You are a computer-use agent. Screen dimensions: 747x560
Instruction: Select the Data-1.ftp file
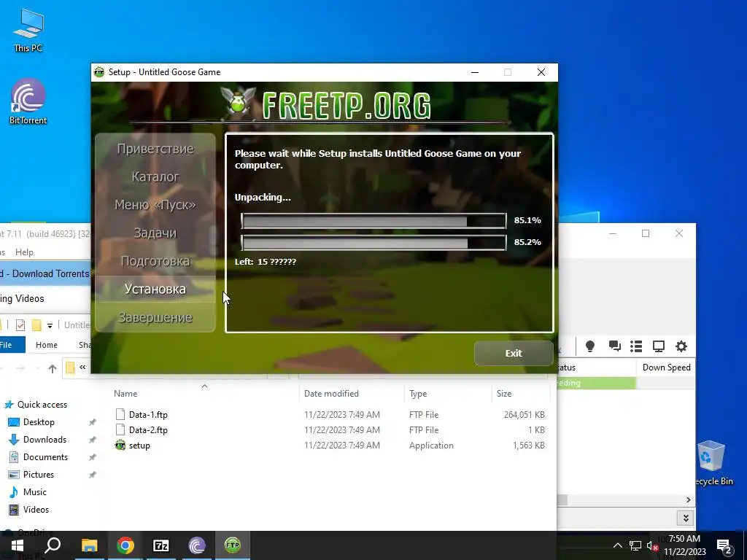[148, 415]
